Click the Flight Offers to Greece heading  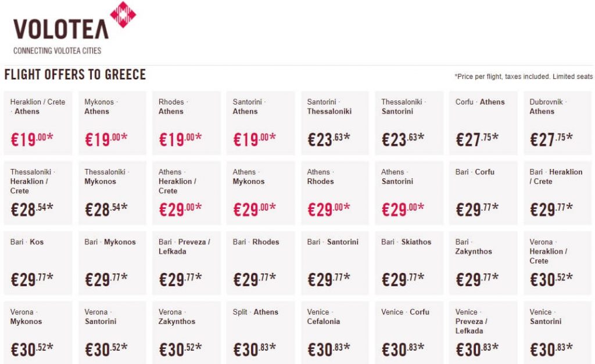[x=75, y=75]
